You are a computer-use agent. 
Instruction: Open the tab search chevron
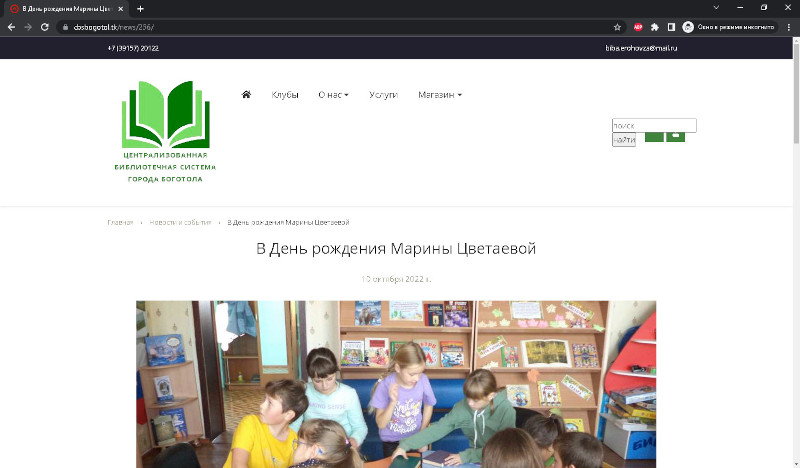click(x=716, y=8)
